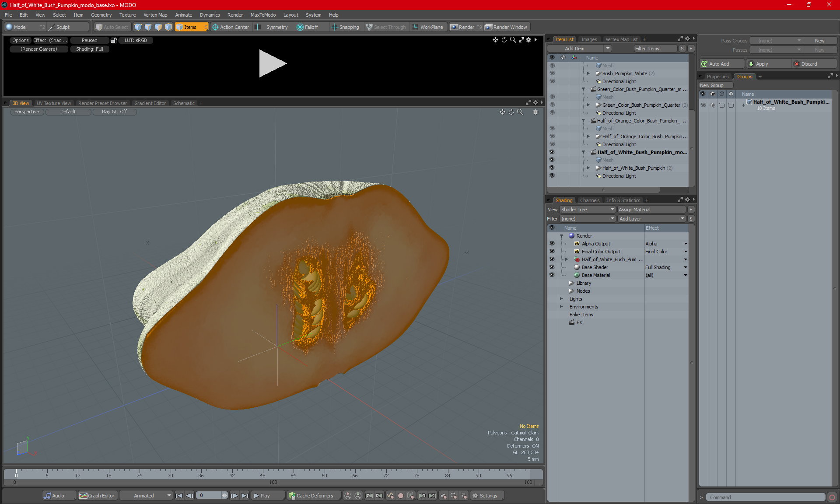Open the Add Layer dropdown
Screen dimensions: 840x504
pyautogui.click(x=651, y=219)
